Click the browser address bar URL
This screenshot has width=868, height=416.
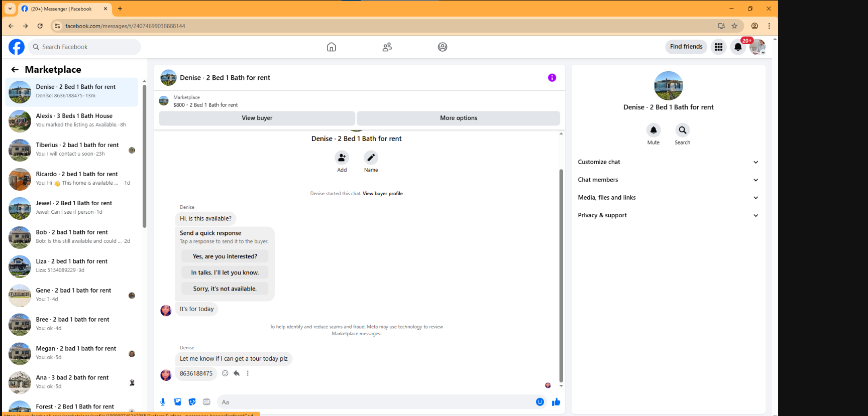(x=125, y=26)
